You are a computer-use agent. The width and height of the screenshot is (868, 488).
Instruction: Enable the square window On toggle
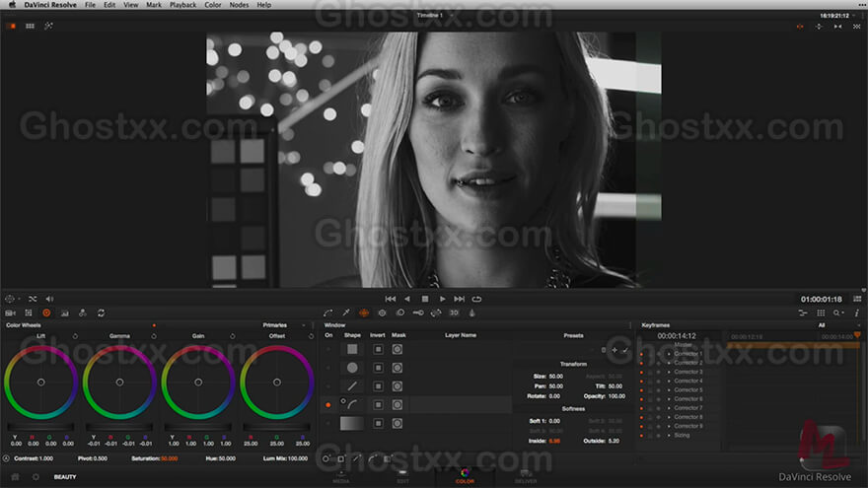(328, 349)
